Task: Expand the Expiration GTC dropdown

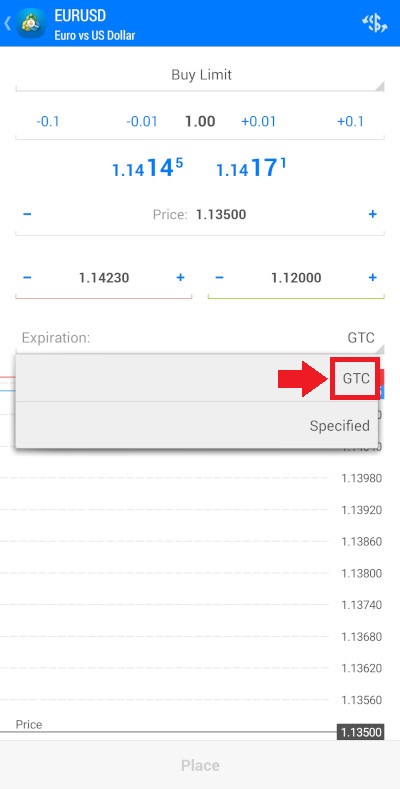Action: [x=200, y=338]
